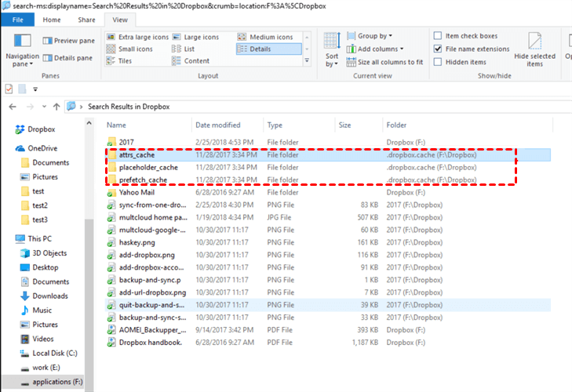This screenshot has width=572, height=392.
Task: Sort by the Name column header
Action: [x=148, y=125]
